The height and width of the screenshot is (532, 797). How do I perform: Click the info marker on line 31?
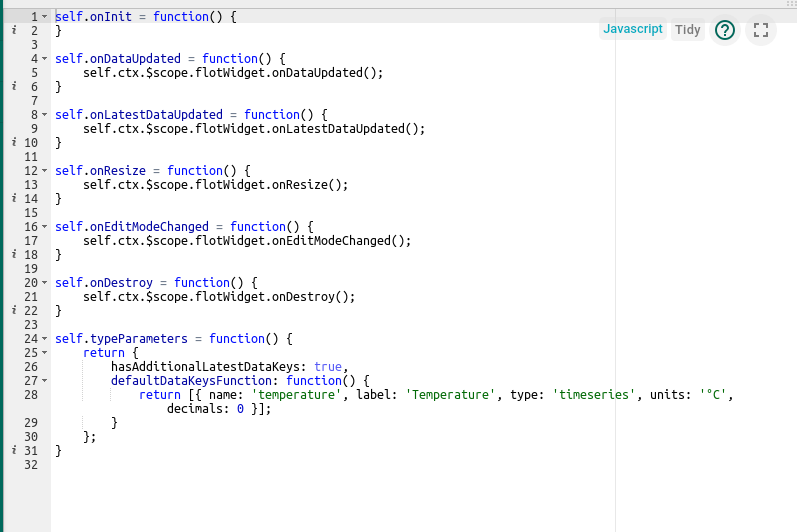[14, 450]
